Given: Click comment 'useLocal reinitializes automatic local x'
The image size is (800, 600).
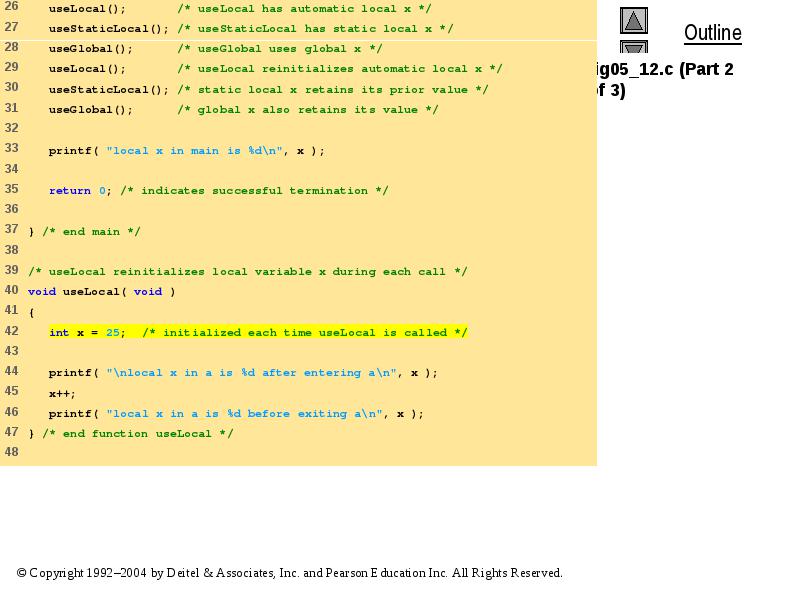Looking at the screenshot, I should 340,69.
